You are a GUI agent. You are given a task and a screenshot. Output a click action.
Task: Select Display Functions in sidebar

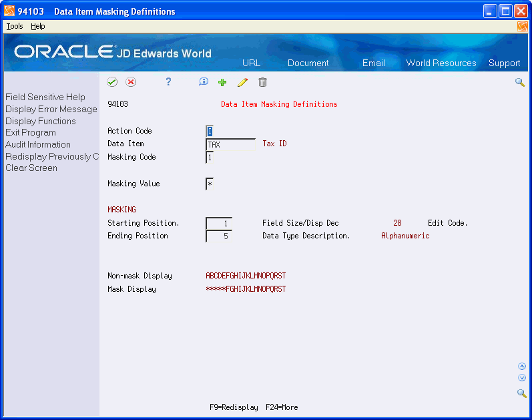[x=40, y=121]
